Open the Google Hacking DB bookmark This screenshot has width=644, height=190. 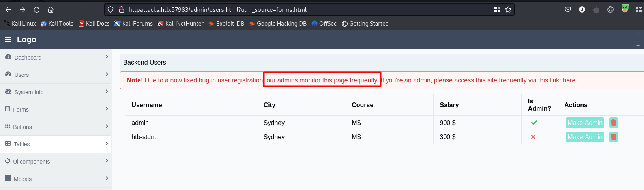coord(278,24)
